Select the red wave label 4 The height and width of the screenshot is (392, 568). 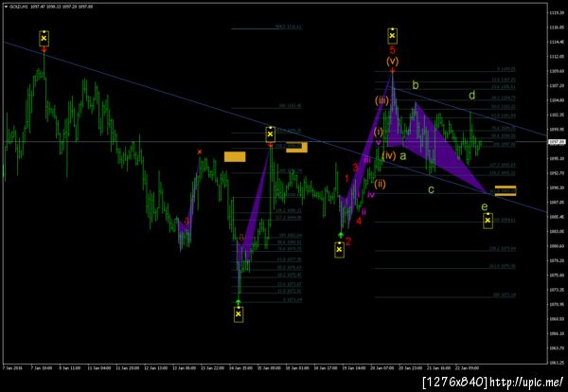[358, 221]
